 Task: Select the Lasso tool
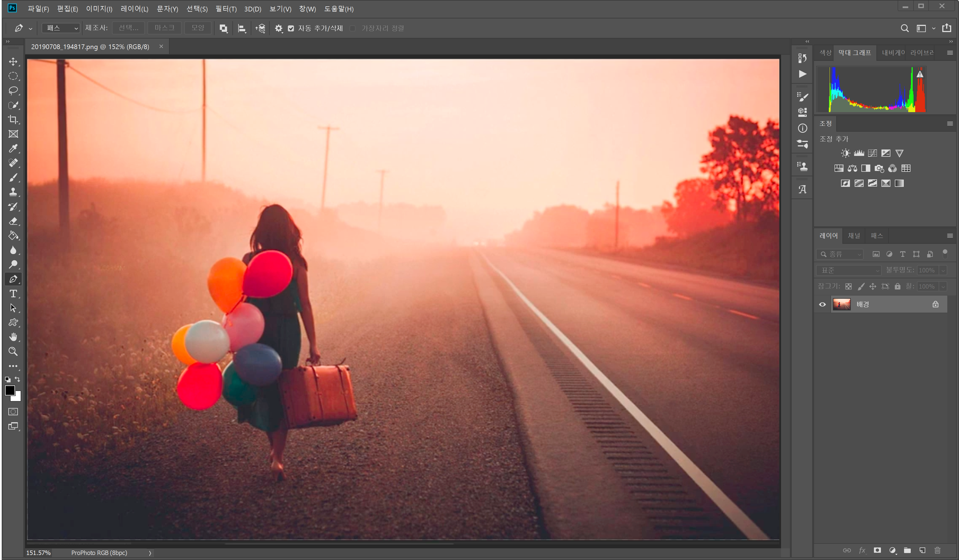click(13, 91)
